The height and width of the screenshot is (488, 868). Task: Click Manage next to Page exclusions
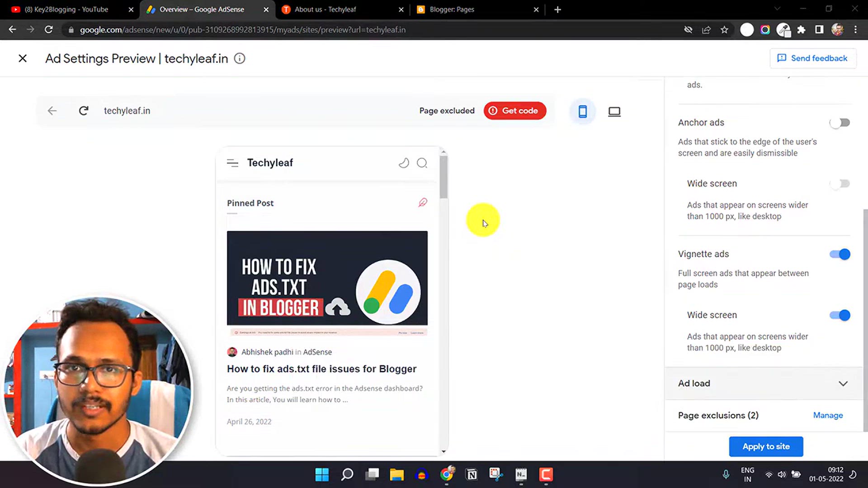pos(828,415)
